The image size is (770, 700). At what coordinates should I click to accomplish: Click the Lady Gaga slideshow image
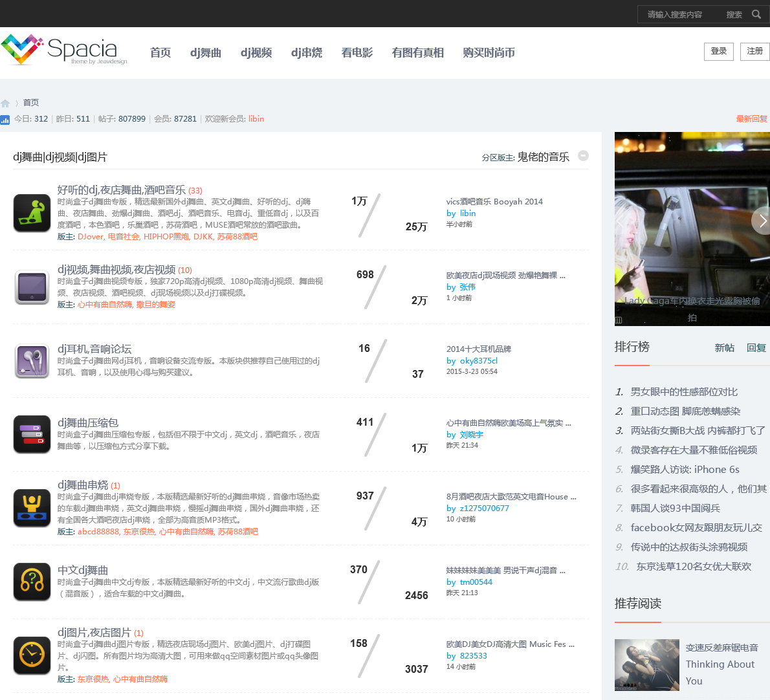(692, 229)
